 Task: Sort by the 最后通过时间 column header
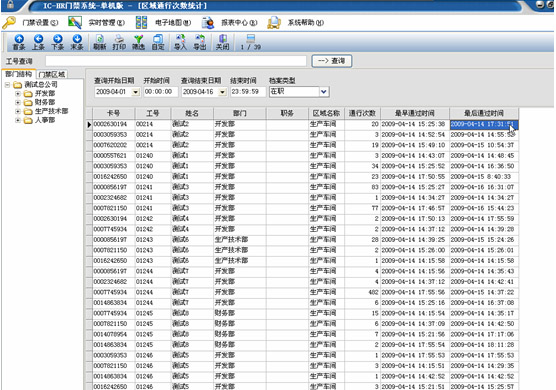pos(484,113)
